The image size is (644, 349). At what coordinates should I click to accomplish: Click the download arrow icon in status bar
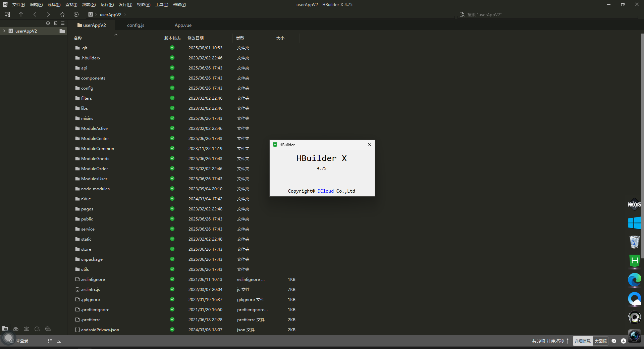click(x=624, y=341)
